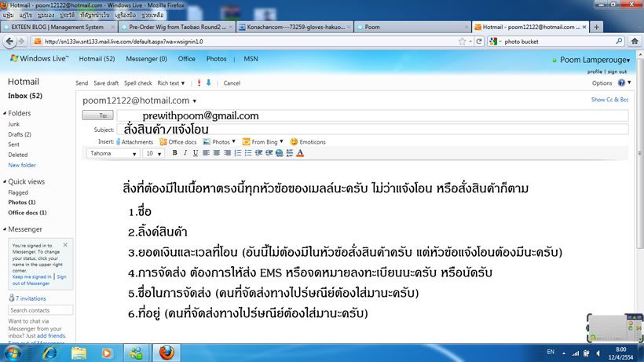Screen dimensions: 644x362
Task: Reload the page in Firefox
Action: click(x=479, y=42)
